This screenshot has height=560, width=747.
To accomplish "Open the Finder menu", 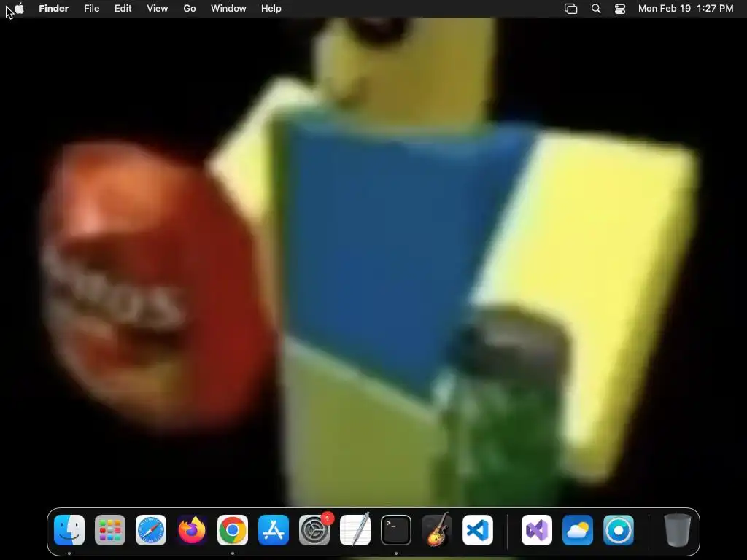I will point(54,9).
